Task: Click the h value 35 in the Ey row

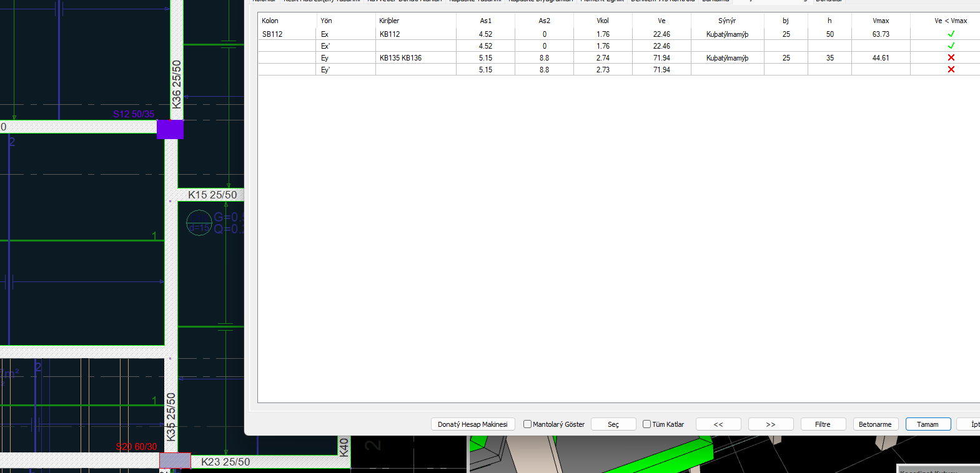Action: tap(829, 58)
